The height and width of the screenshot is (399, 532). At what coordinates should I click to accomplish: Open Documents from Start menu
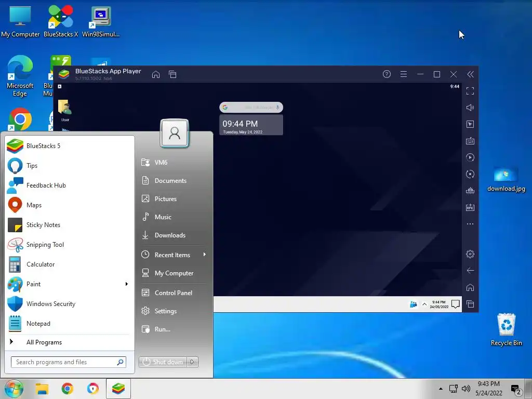pyautogui.click(x=174, y=180)
